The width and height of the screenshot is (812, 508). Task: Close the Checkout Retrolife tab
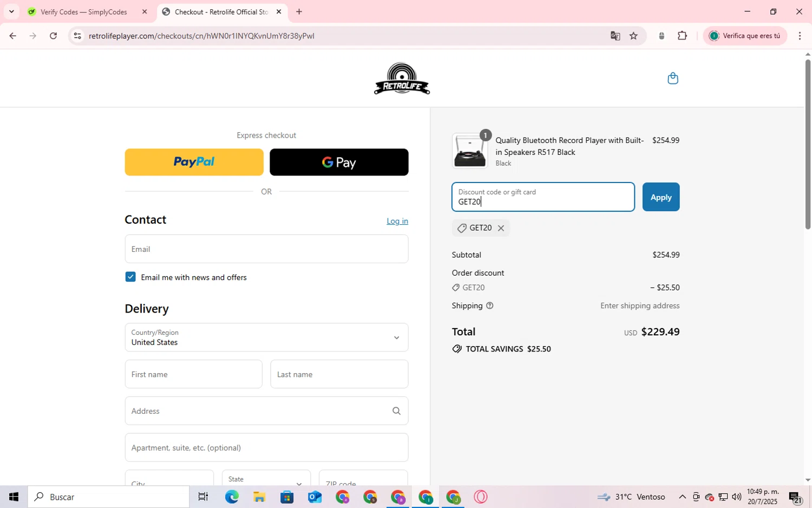[279, 11]
